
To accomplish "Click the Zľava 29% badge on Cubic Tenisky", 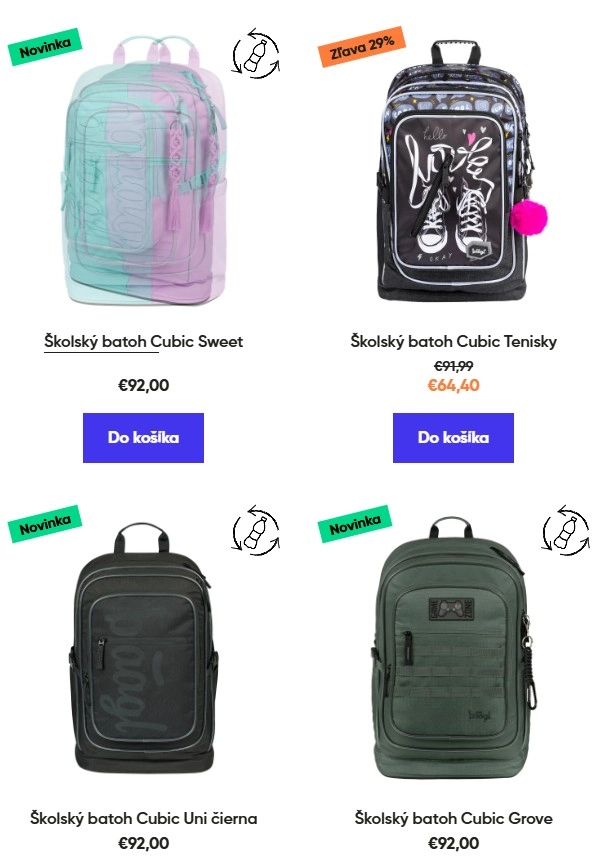I will point(362,47).
